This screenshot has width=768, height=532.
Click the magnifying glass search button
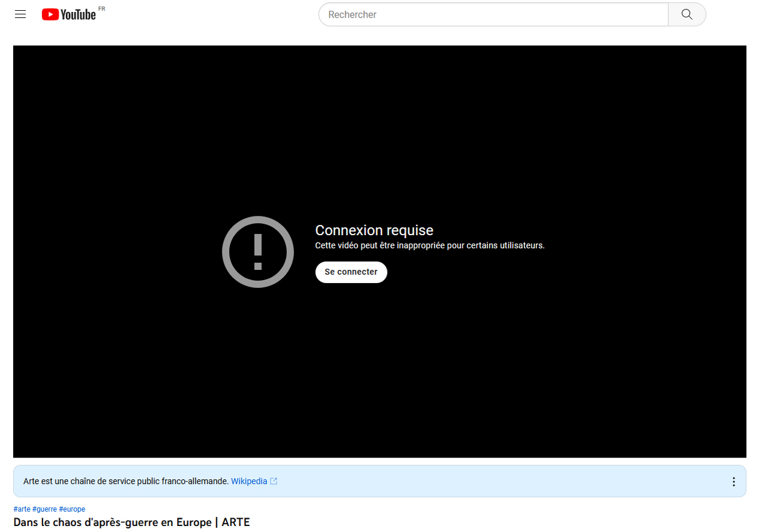click(x=687, y=14)
